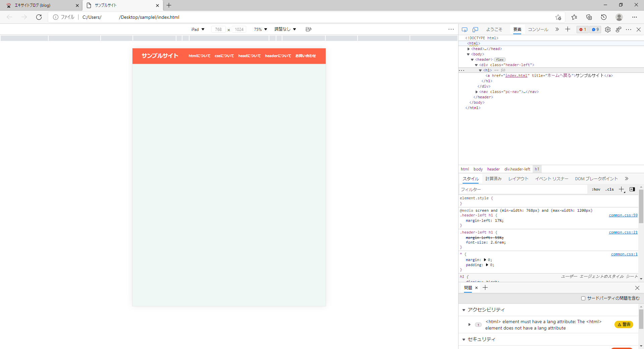Collapse the header element node
This screenshot has width=644, height=349.
point(472,60)
